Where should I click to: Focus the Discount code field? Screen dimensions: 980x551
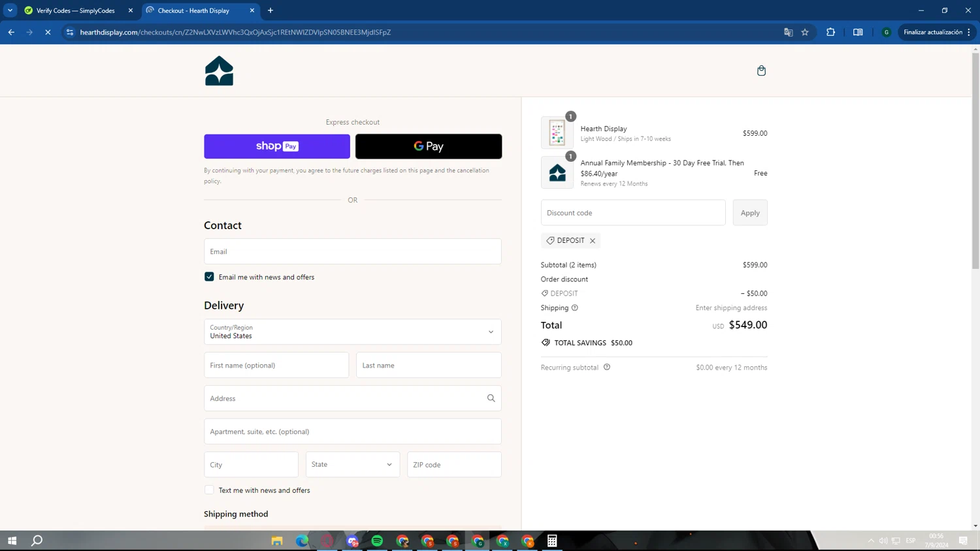coord(633,213)
